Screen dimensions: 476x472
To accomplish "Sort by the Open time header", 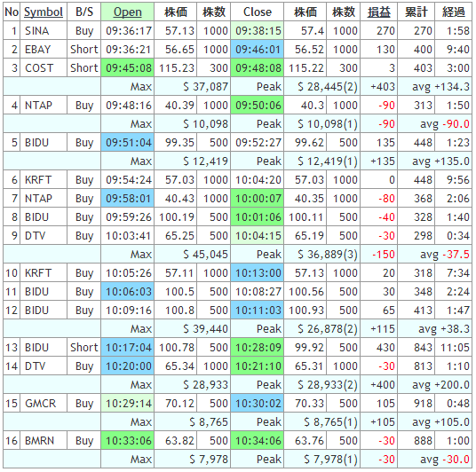I will click(x=128, y=12).
